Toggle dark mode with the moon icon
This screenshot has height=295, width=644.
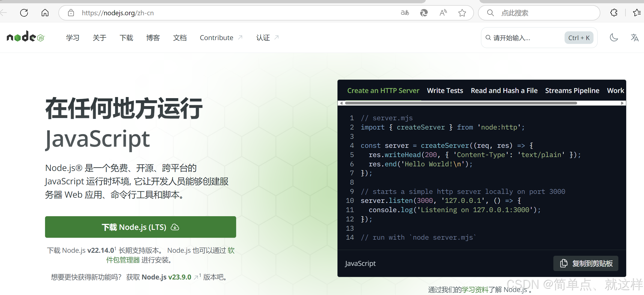(x=614, y=38)
